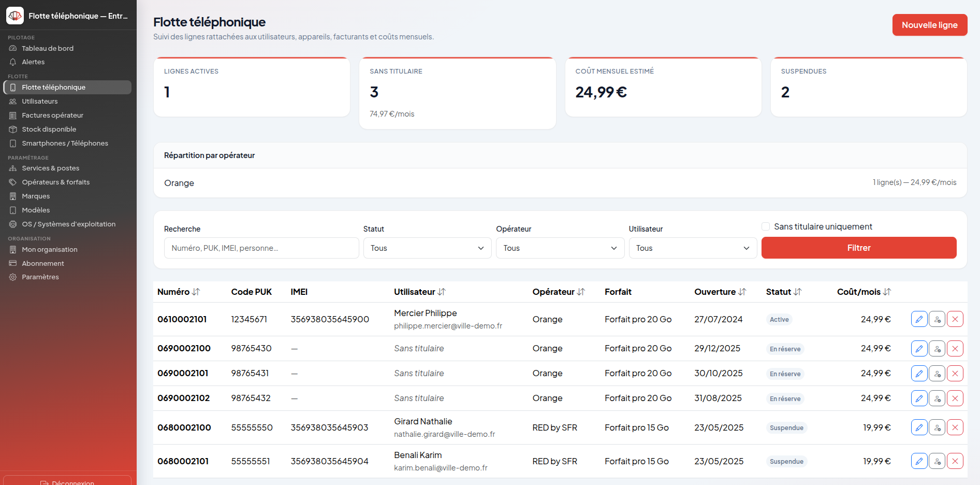This screenshot has height=485, width=980.
Task: Assign user icon for line 0680002100
Action: pyautogui.click(x=937, y=427)
